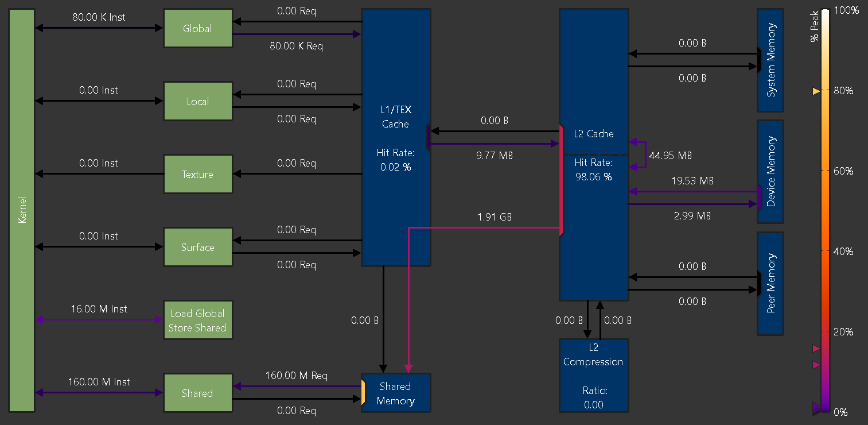This screenshot has height=425, width=868.
Task: Select the Device Memory node
Action: click(770, 171)
